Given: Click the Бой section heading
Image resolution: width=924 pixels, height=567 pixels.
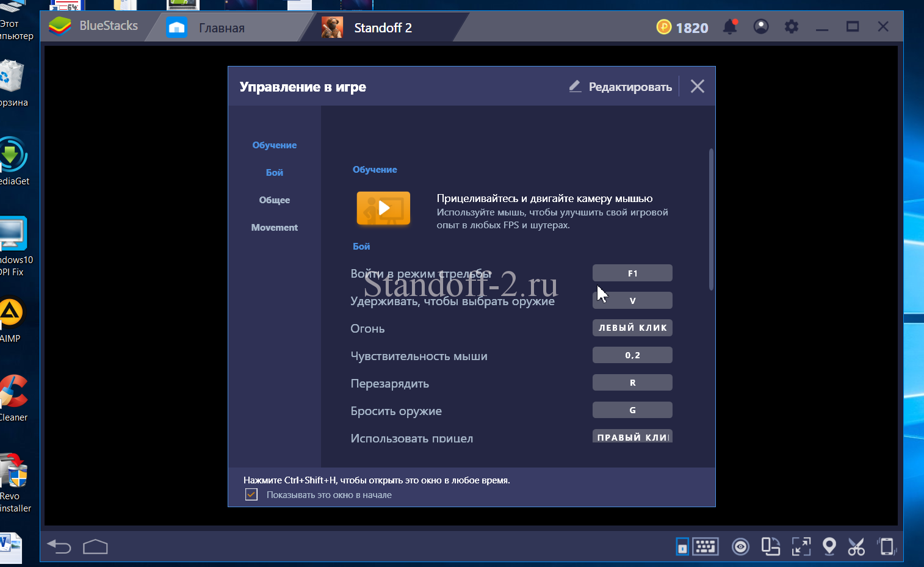Looking at the screenshot, I should point(361,246).
